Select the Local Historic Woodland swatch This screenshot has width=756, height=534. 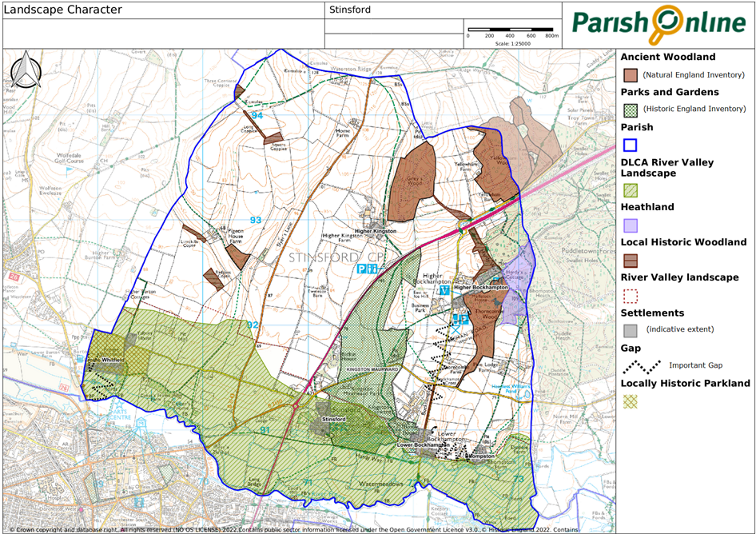pyautogui.click(x=631, y=261)
